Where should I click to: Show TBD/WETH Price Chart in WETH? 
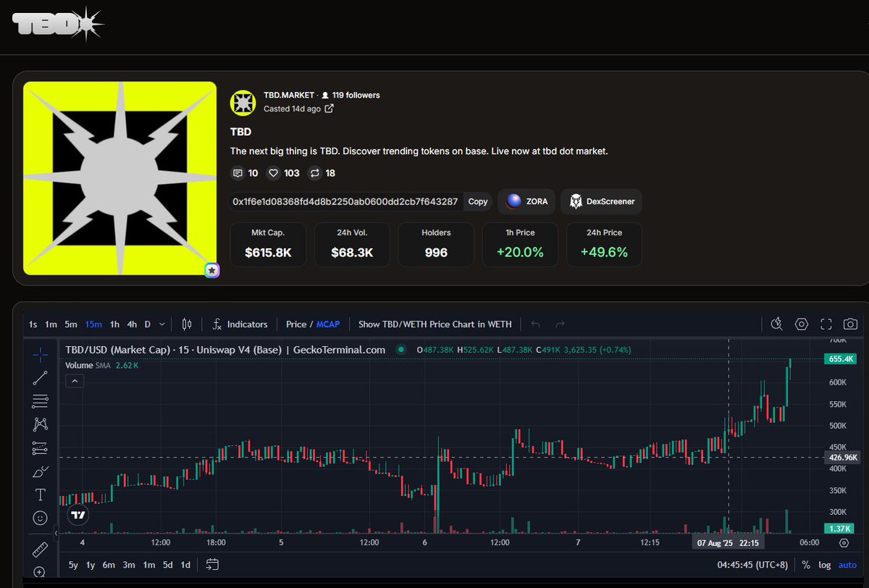[x=434, y=324]
